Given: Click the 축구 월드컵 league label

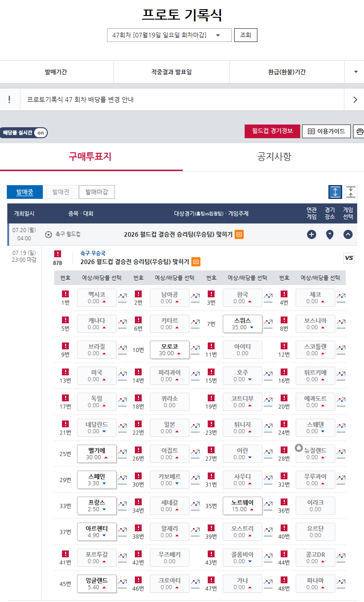Looking at the screenshot, I should tap(68, 234).
